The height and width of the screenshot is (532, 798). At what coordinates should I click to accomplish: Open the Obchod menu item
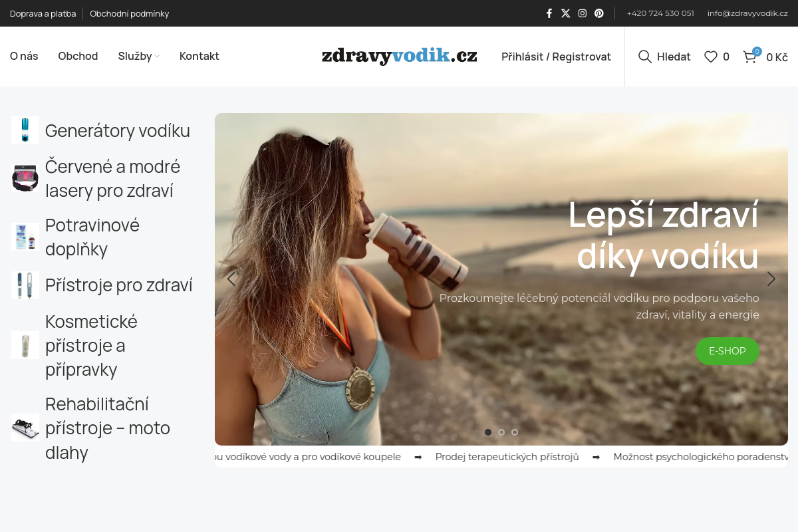tap(78, 56)
